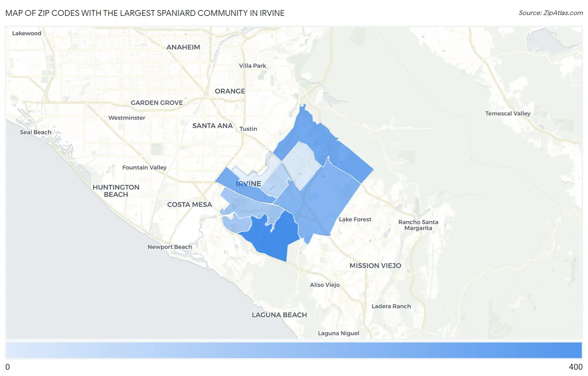Viewport: 588px width, 376px height.
Task: Click the Villa Park map label
Action: pos(253,66)
